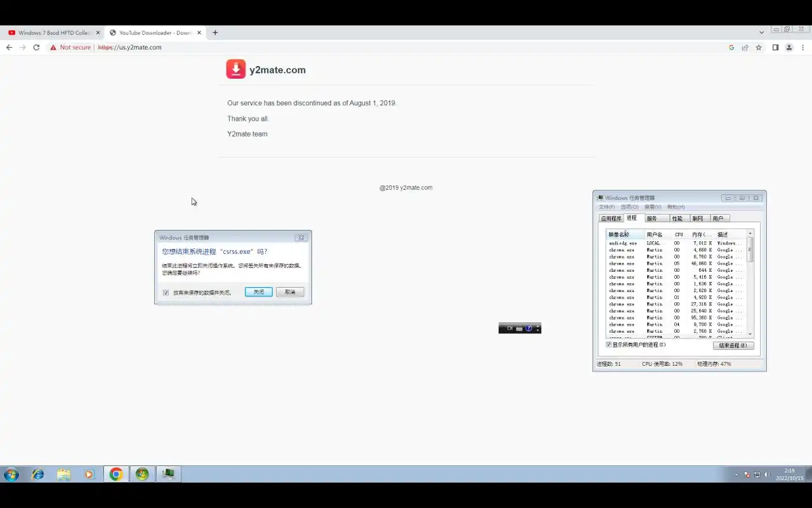Click 描述 column header in process list
The height and width of the screenshot is (508, 812).
[x=730, y=235]
